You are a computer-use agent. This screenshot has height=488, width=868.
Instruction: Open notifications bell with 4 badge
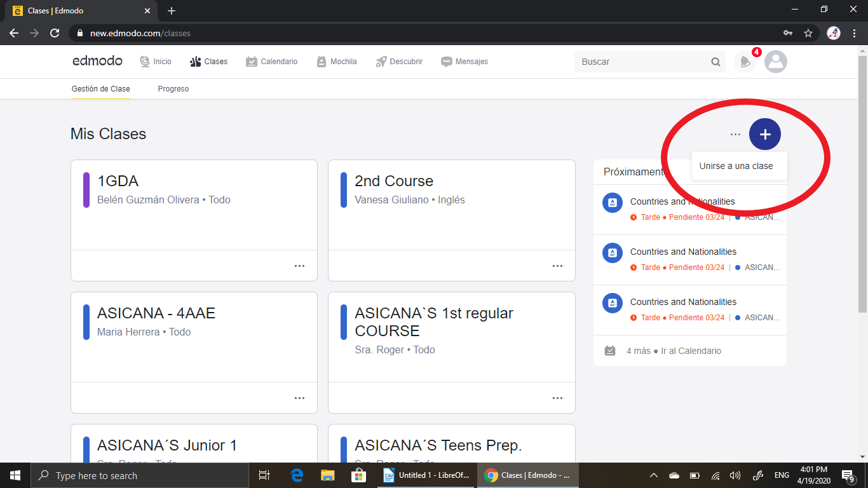tap(745, 62)
